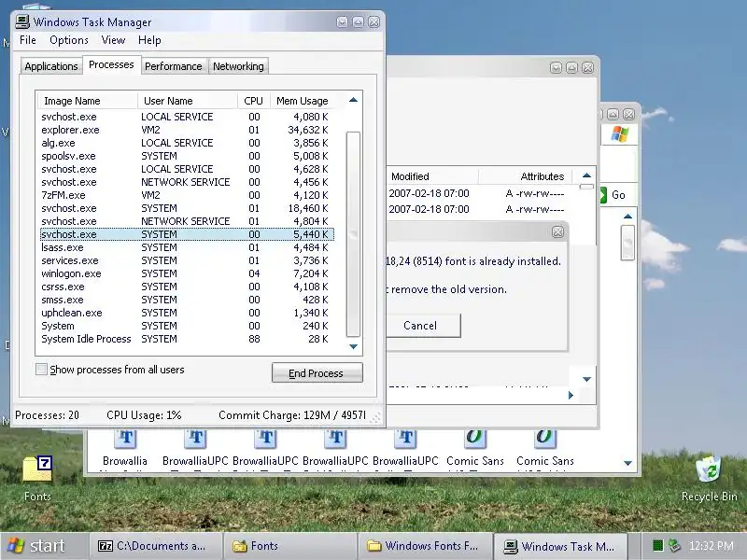Select the smss.exe process row

point(187,300)
